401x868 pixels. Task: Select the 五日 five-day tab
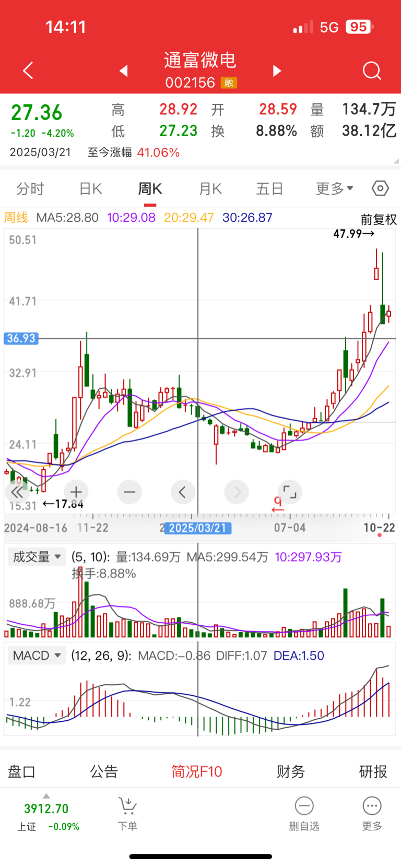pyautogui.click(x=269, y=188)
